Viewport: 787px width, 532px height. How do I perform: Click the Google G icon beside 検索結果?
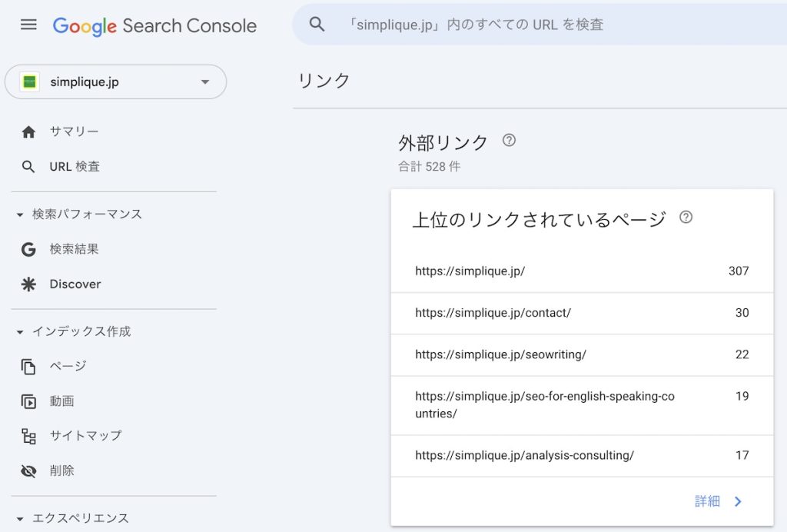[x=28, y=249]
